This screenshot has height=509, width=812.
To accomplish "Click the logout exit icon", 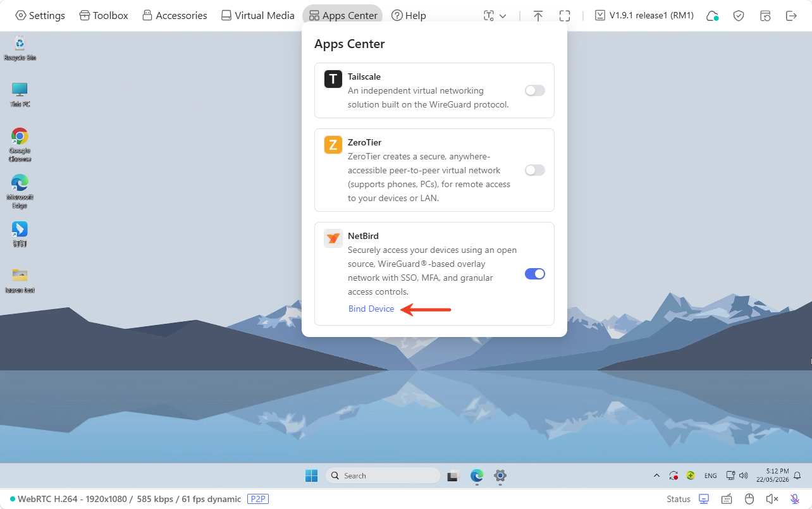I will click(x=791, y=16).
